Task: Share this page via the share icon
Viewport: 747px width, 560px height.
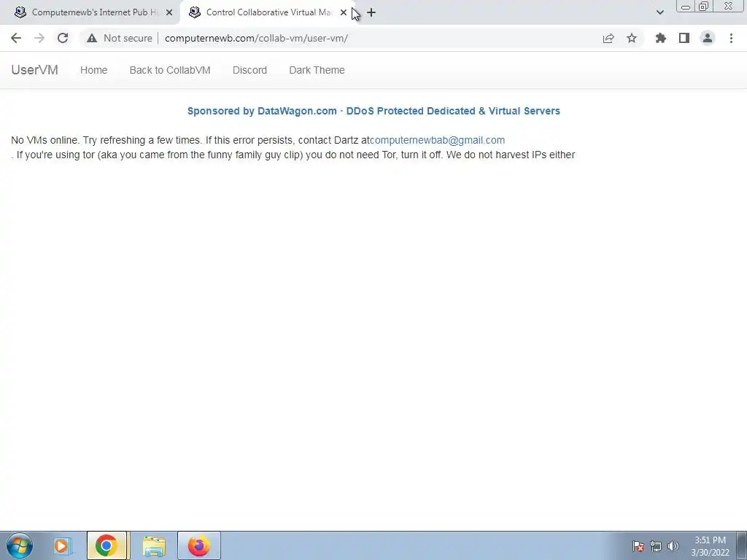Action: click(x=608, y=38)
